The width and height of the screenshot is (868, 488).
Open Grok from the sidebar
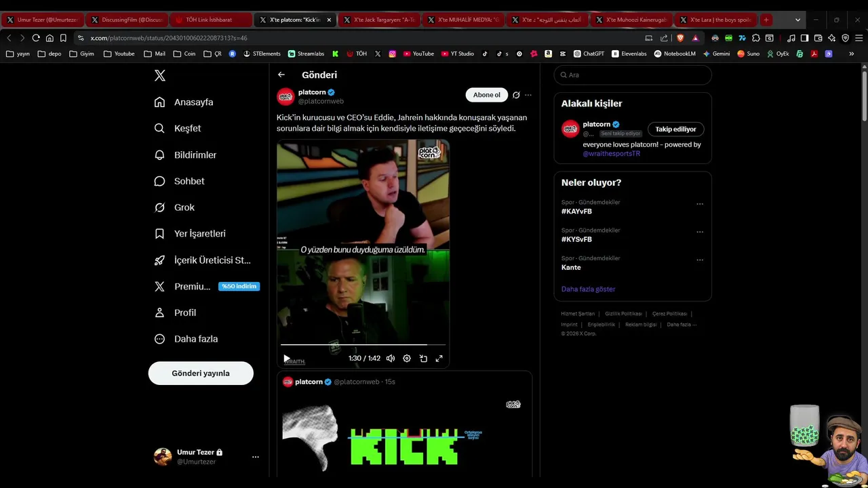coord(174,207)
